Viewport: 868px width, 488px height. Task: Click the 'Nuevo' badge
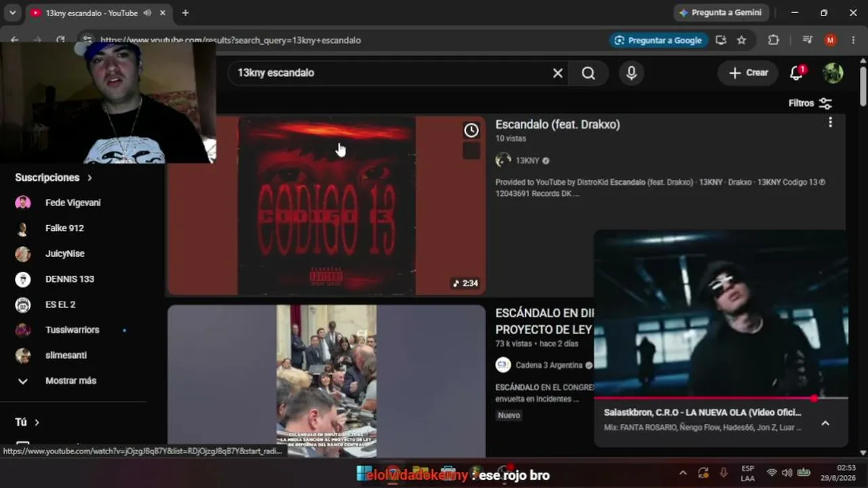click(x=509, y=415)
